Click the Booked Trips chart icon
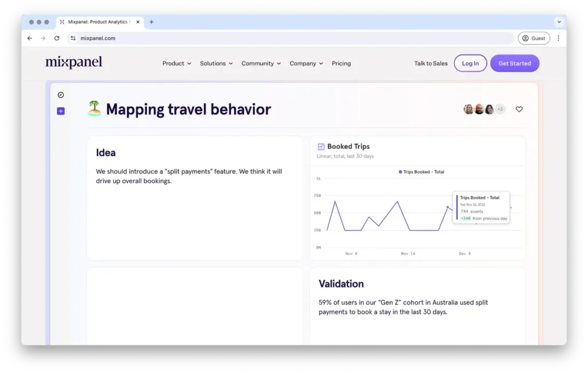Image resolution: width=588 pixels, height=373 pixels. (x=321, y=146)
